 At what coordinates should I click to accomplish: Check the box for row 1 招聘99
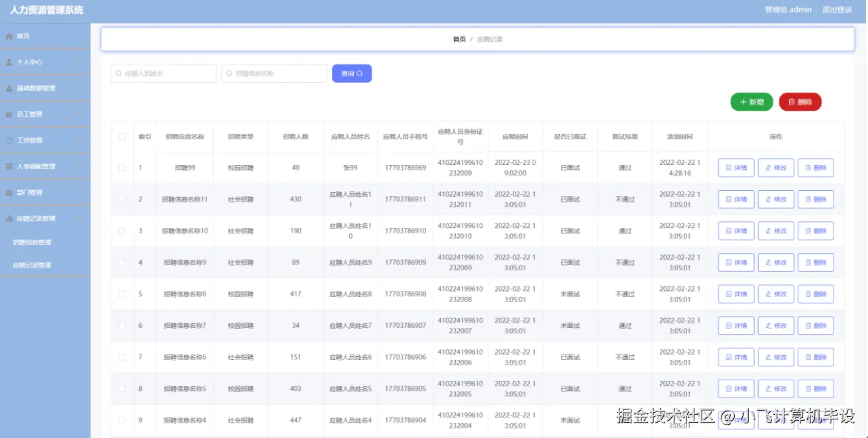[122, 168]
